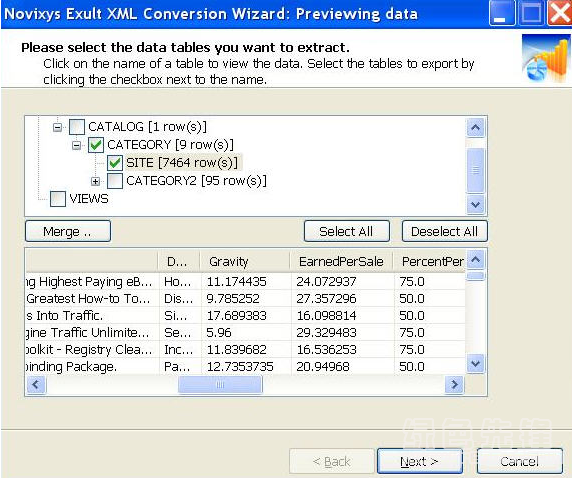The image size is (572, 478).
Task: Cancel the conversion wizard
Action: (x=519, y=462)
